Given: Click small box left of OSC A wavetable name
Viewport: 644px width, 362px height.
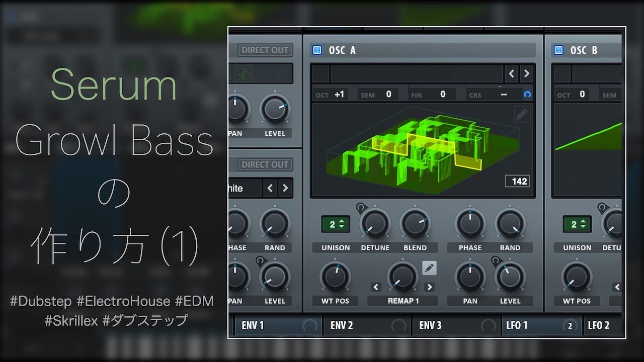Looking at the screenshot, I should click(x=320, y=74).
